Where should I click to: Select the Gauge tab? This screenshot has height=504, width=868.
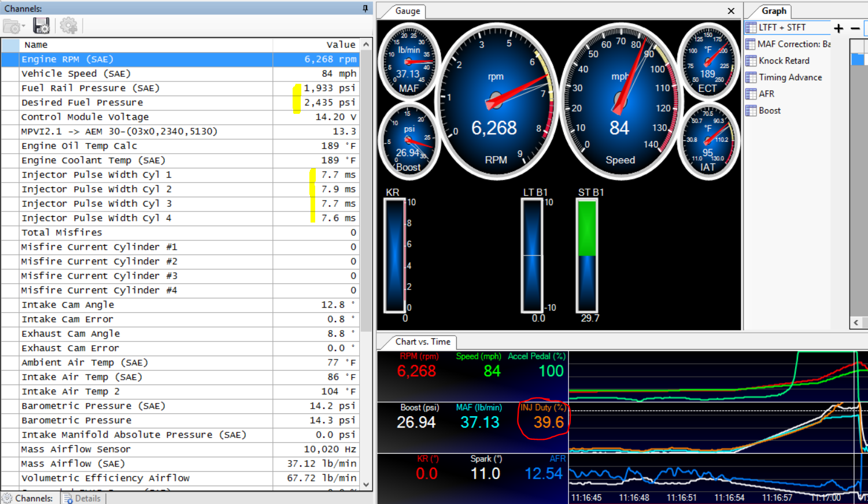(407, 11)
